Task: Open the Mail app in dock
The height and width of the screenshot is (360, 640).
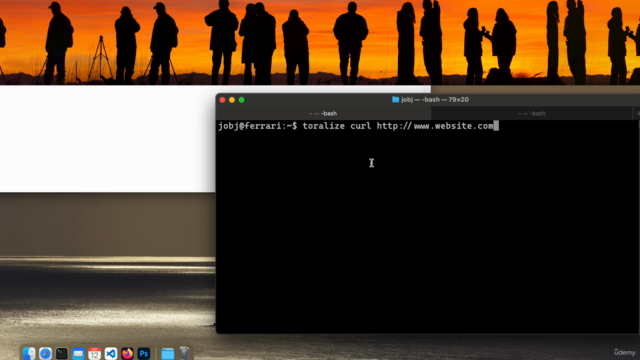Action: pos(78,353)
